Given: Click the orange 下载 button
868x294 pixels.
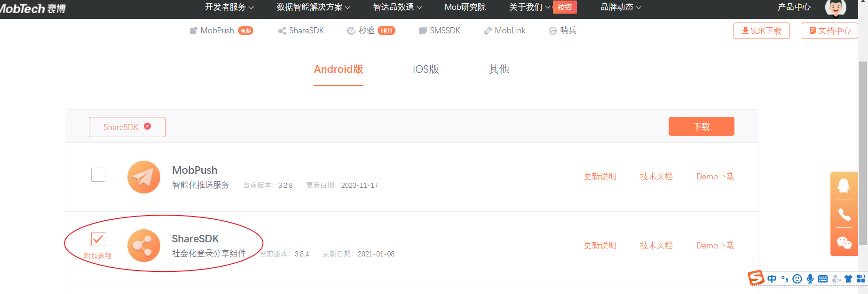Looking at the screenshot, I should (702, 126).
